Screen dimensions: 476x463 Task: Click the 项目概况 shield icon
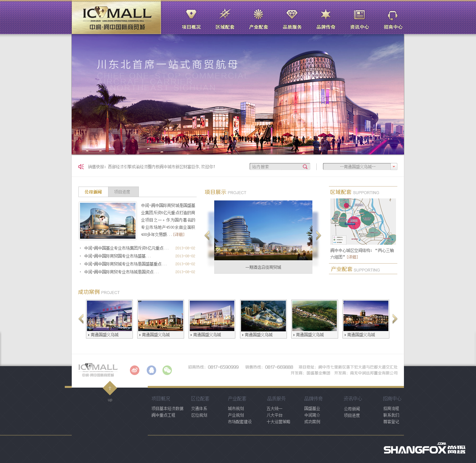pos(191,14)
